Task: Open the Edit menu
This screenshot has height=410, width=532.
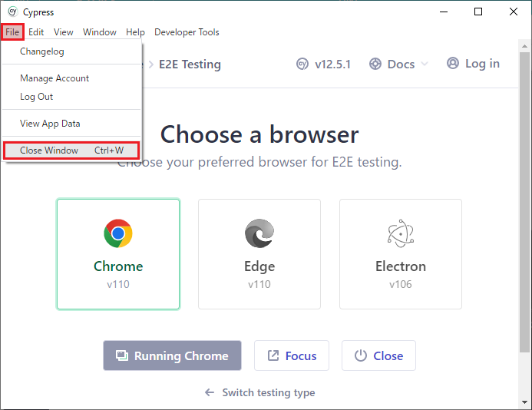Action: [36, 32]
